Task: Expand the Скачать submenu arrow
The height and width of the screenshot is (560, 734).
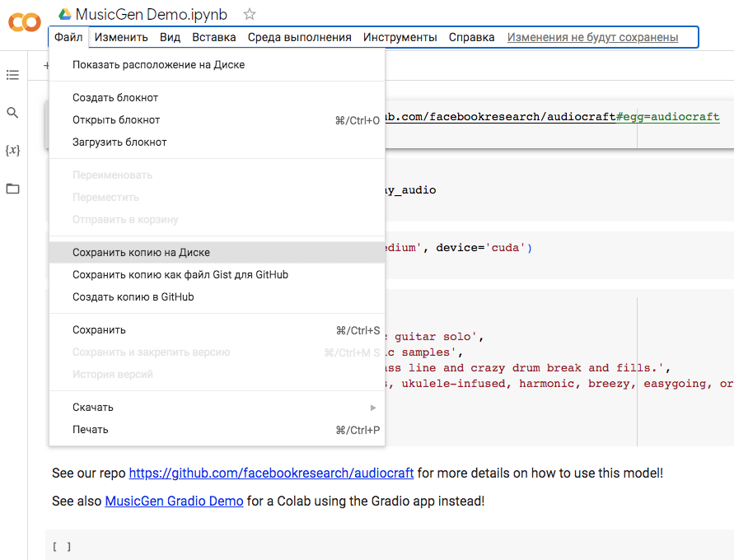Action: pos(373,408)
